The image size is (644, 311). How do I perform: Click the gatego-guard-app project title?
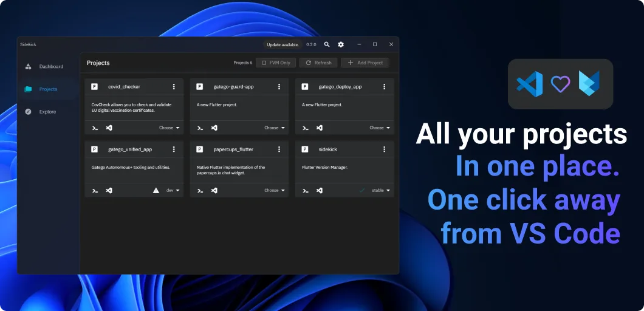click(x=233, y=87)
